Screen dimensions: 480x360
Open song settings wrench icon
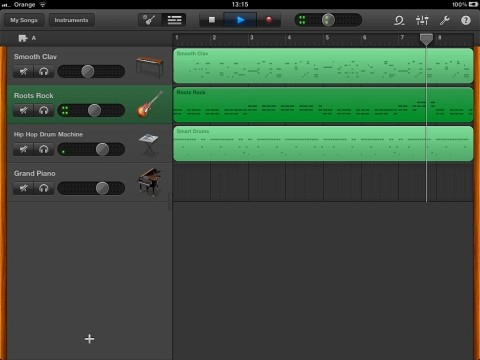click(444, 20)
